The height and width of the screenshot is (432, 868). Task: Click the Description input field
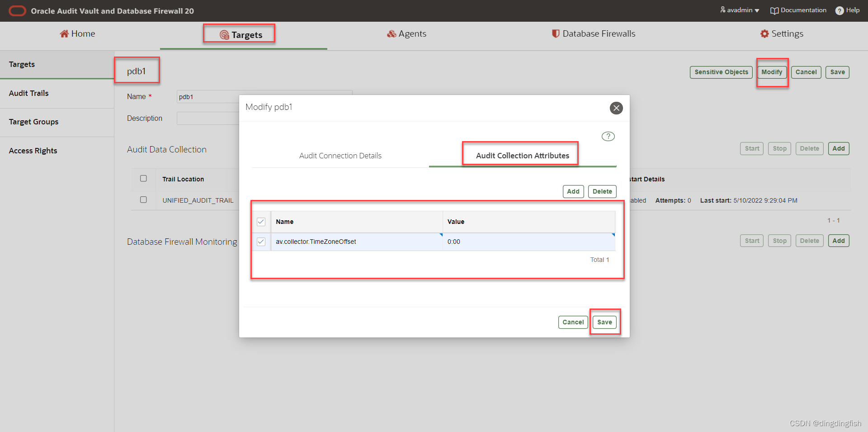(208, 118)
